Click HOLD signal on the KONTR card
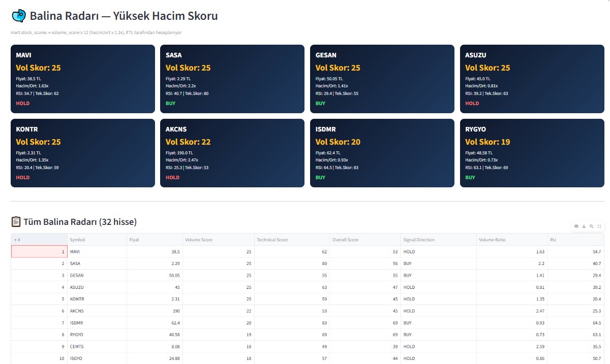 click(x=23, y=177)
